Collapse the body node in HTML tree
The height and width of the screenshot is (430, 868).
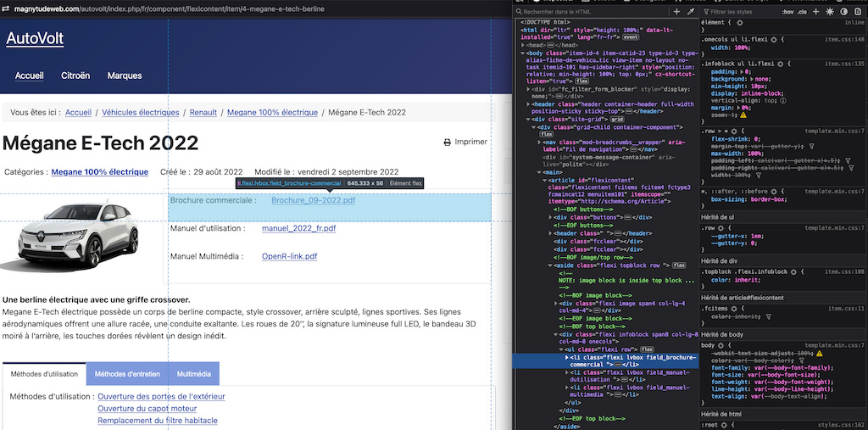(523, 53)
